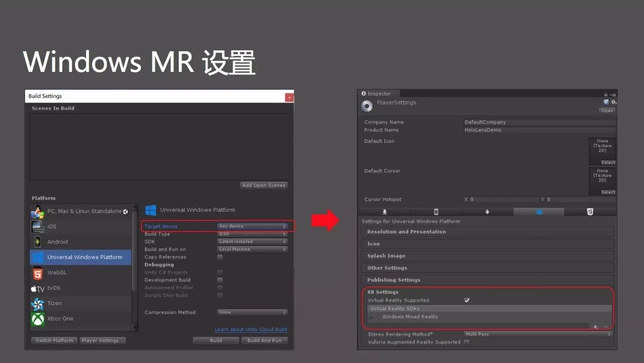This screenshot has width=644, height=363.
Task: Toggle the Unity C# Projects checkbox
Action: 220,272
